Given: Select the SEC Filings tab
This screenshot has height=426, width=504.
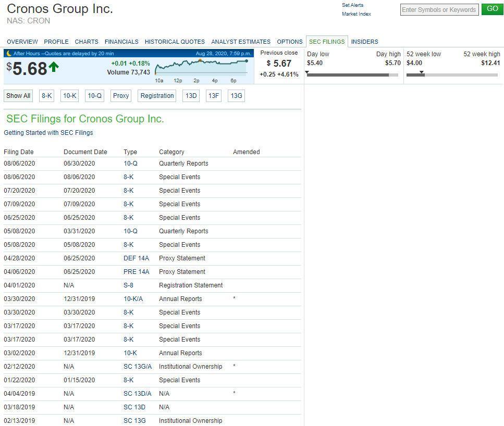Looking at the screenshot, I should pyautogui.click(x=327, y=42).
